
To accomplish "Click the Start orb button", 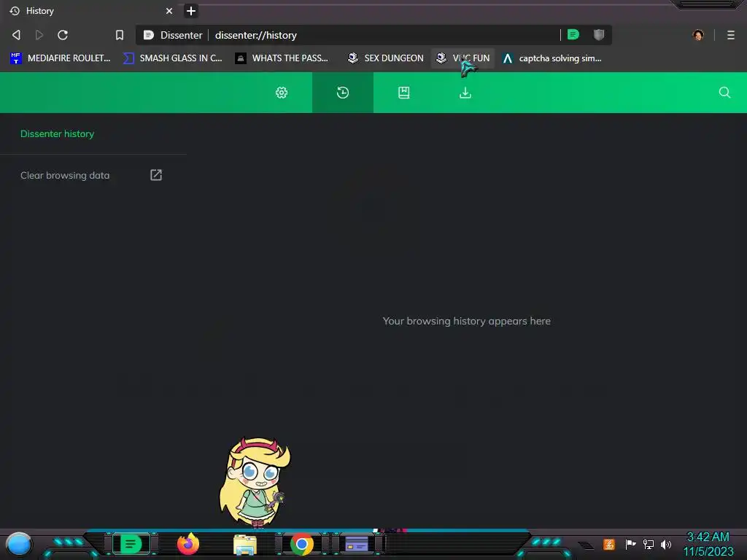I will (x=18, y=544).
